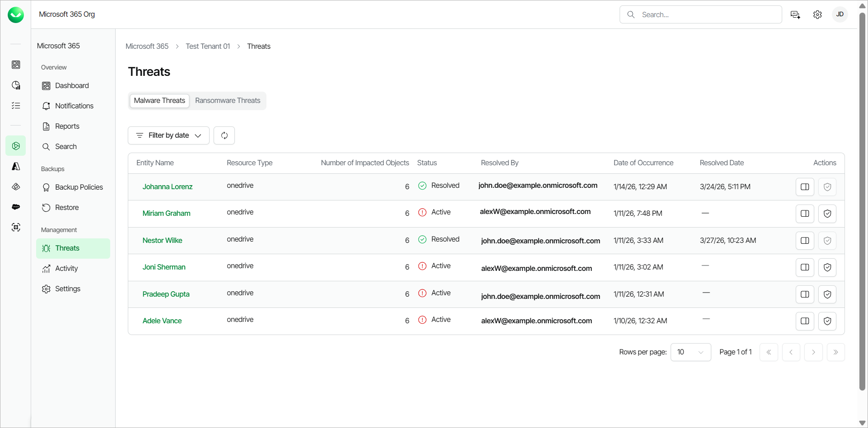Click the JD user avatar
868x428 pixels.
[x=840, y=14]
